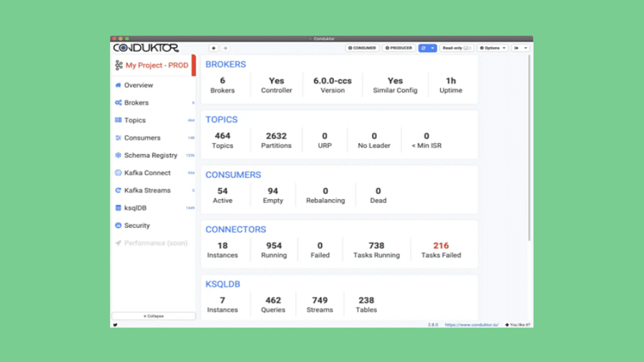Click the blue refresh icon
The image size is (644, 362).
[x=424, y=48]
